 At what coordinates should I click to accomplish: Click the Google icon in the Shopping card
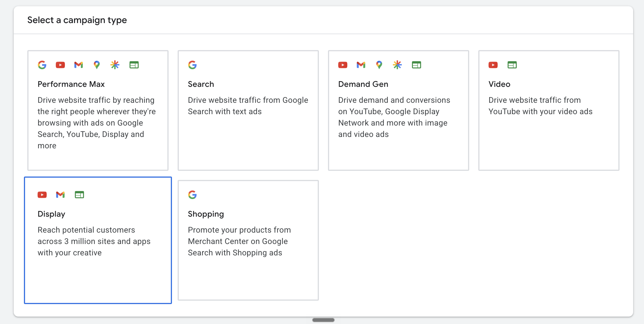[x=192, y=195]
